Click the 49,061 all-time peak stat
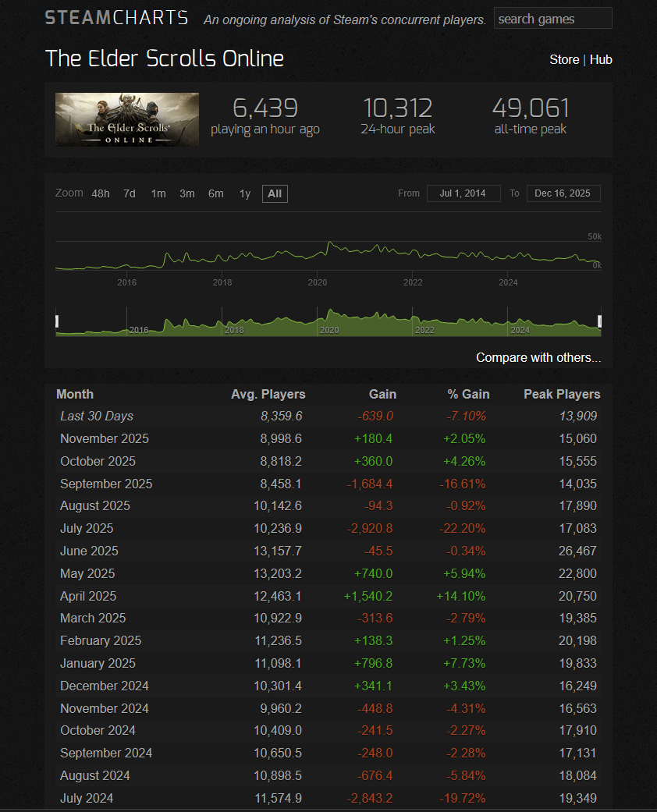Viewport: 657px width, 812px height. click(x=531, y=117)
